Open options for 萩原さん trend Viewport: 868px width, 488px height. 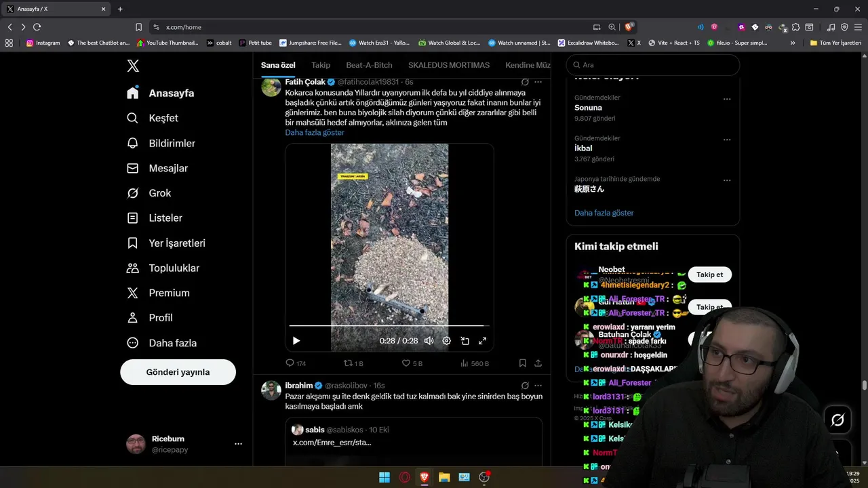point(727,180)
